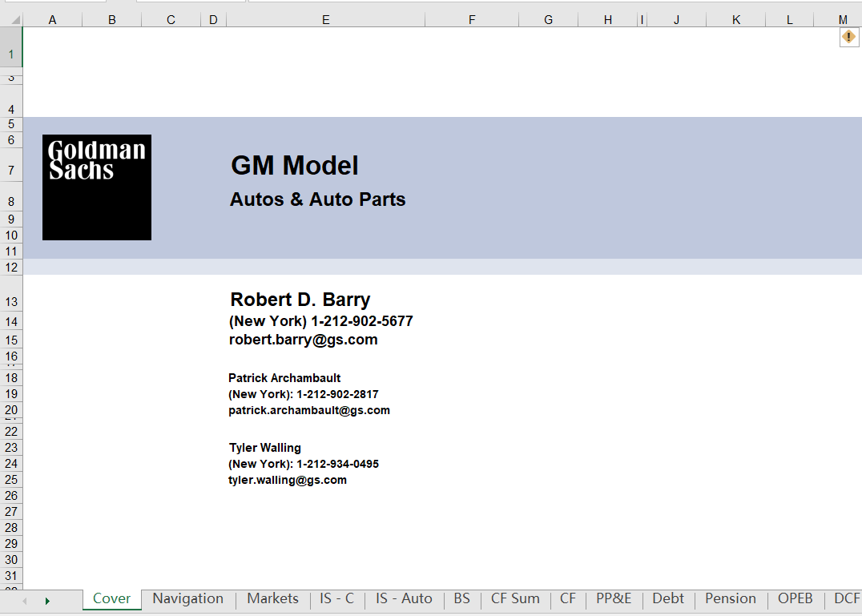Go to the CF Sum sheet
This screenshot has height=616, width=862.
[x=515, y=599]
